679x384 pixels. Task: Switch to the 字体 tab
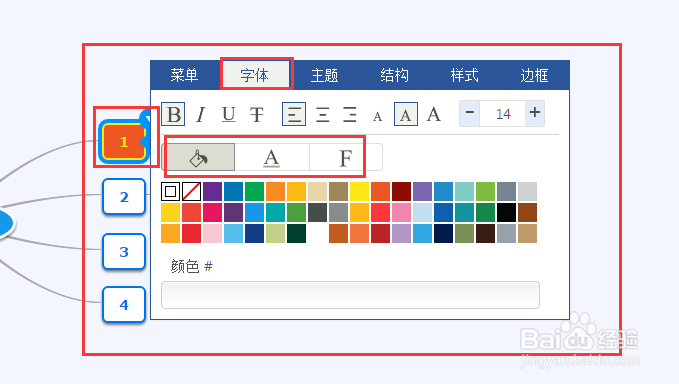255,75
